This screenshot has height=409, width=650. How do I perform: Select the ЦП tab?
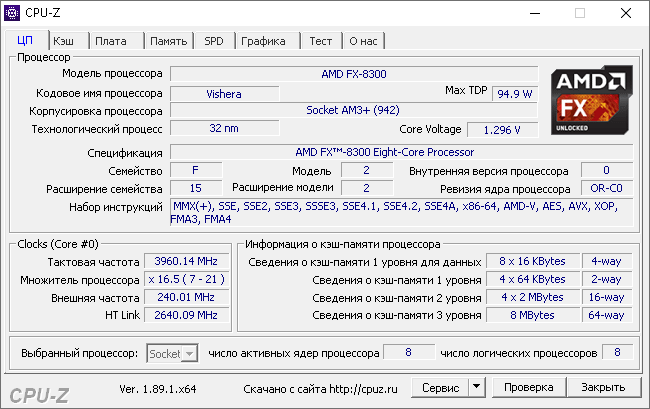tap(27, 40)
